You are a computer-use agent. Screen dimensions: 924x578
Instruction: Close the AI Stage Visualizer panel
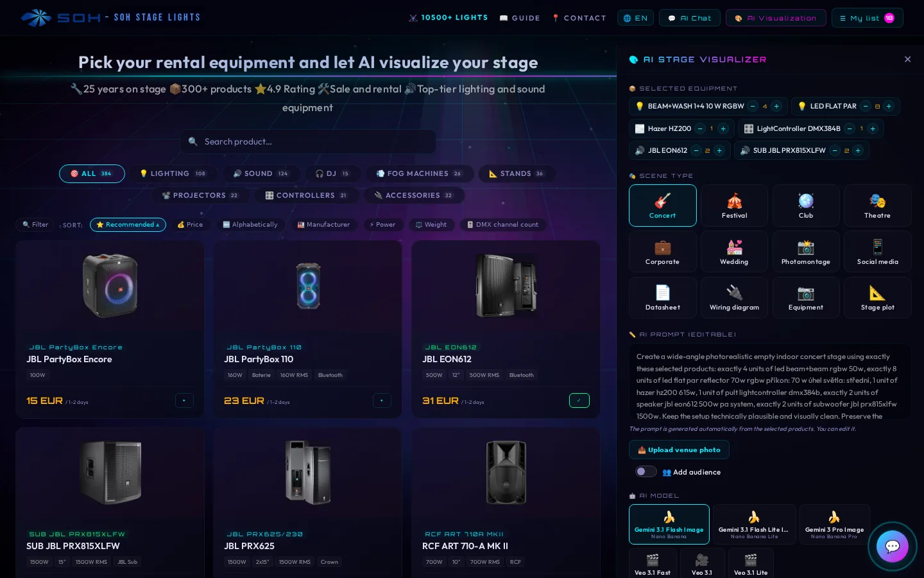907,59
